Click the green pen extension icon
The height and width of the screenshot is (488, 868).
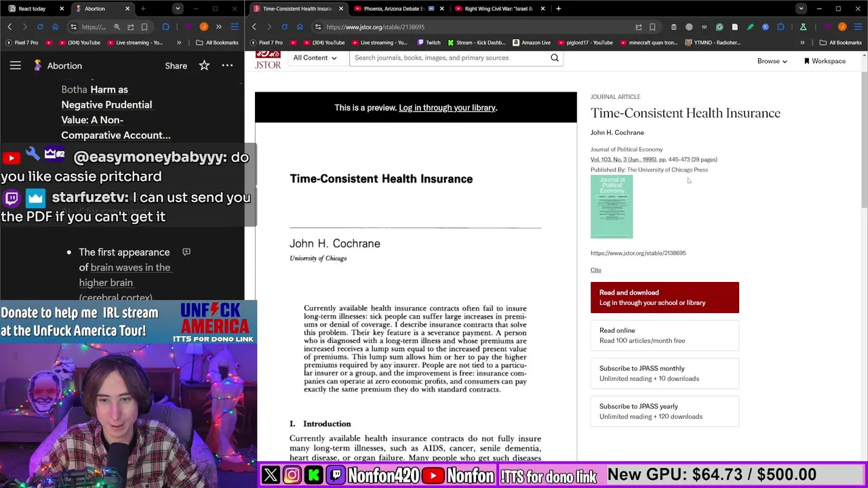coord(750,27)
